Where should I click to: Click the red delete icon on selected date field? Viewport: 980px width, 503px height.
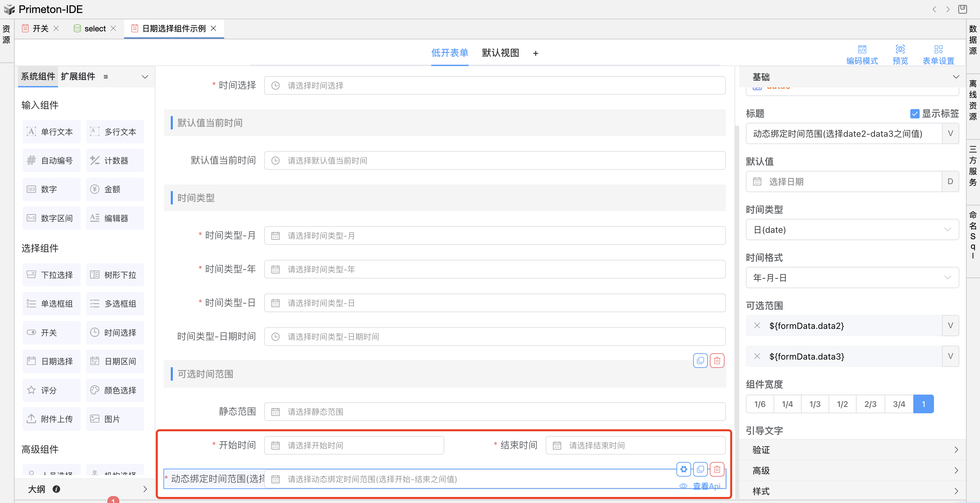click(717, 469)
